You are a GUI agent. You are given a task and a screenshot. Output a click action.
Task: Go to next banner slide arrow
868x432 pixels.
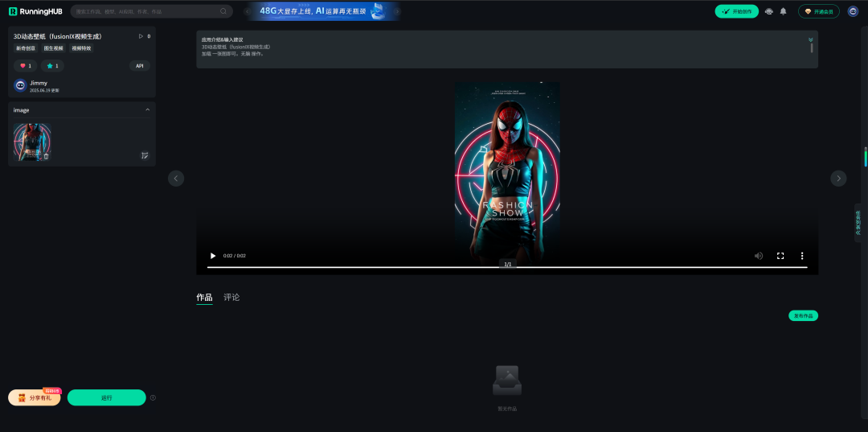pyautogui.click(x=397, y=11)
